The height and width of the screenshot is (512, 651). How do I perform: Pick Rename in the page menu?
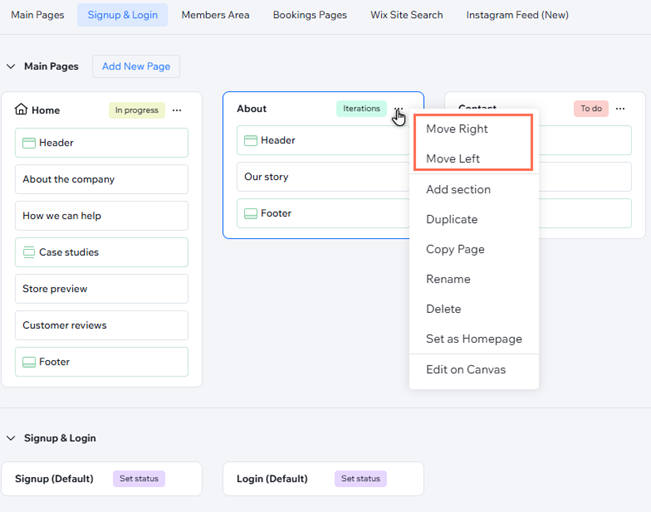(474, 279)
